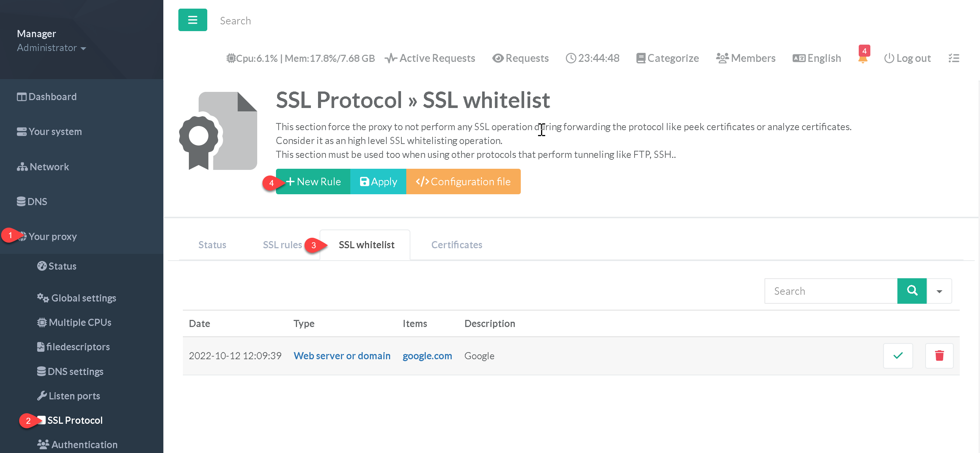Open the Categorize book icon link
Viewport: 980px width, 453px height.
(x=641, y=58)
